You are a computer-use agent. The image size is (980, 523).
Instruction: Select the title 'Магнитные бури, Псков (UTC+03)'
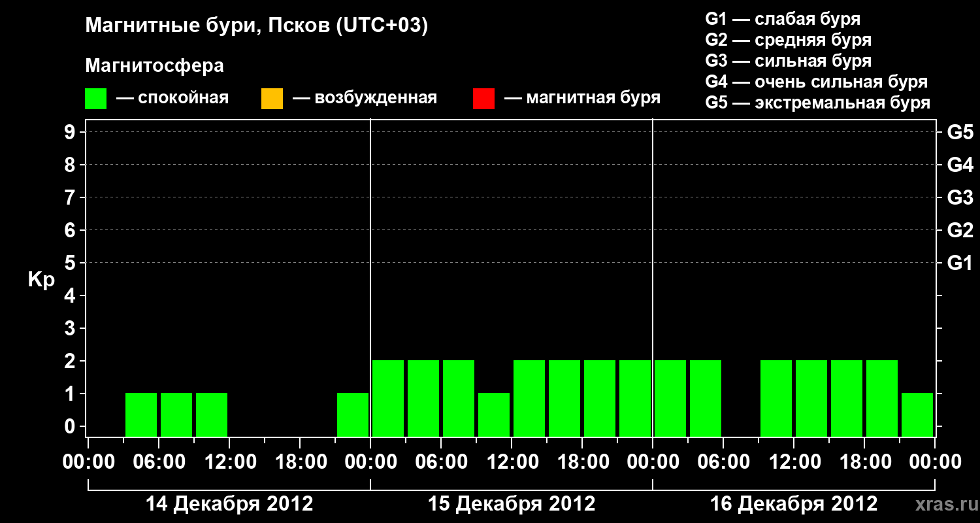(x=257, y=27)
